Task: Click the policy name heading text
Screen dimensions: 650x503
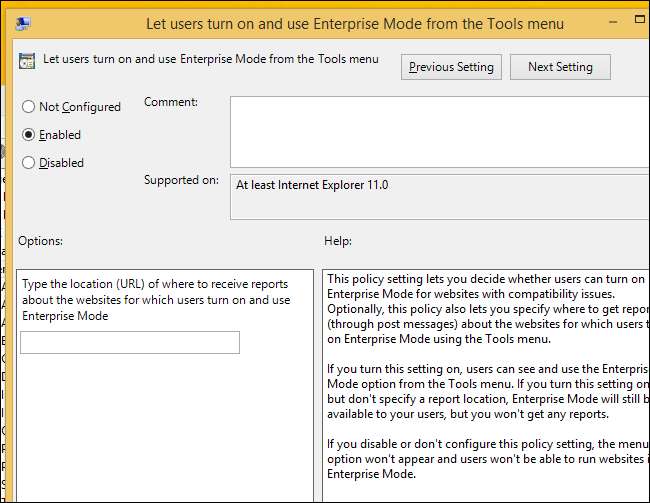Action: click(211, 59)
